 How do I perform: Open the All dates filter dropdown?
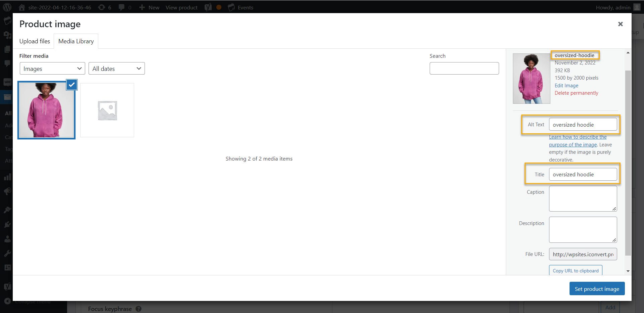point(117,69)
